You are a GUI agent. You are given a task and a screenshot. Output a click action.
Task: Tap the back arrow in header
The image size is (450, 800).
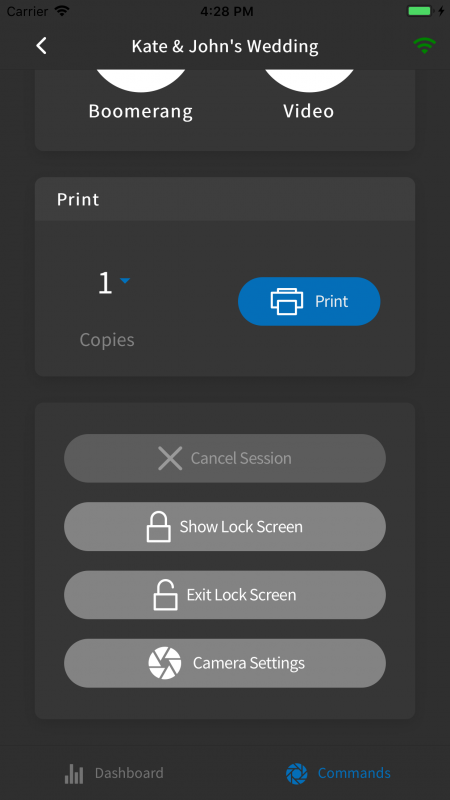coord(41,46)
